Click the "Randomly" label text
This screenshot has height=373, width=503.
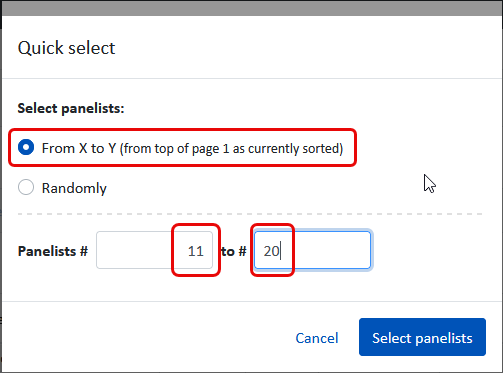(x=74, y=188)
